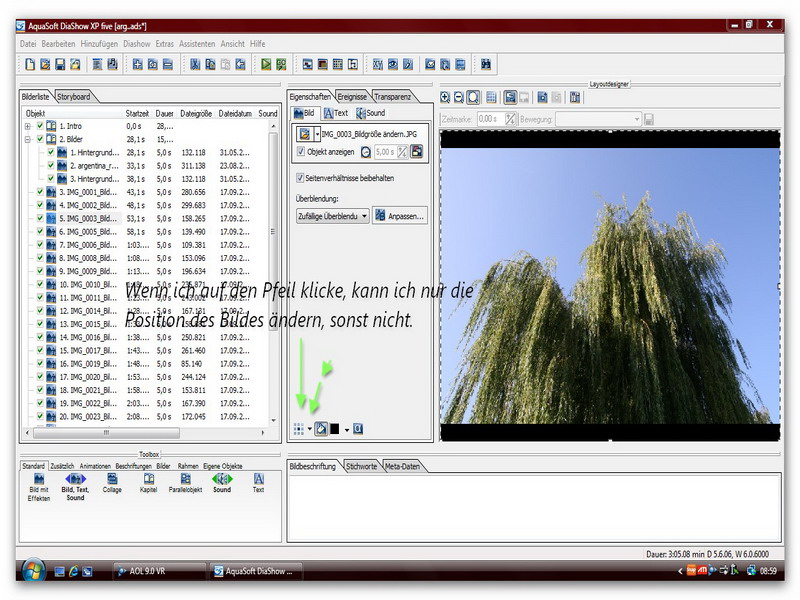Toggle checkbox for 3. IMG_0001 in the list
The height and width of the screenshot is (600, 800).
40,191
